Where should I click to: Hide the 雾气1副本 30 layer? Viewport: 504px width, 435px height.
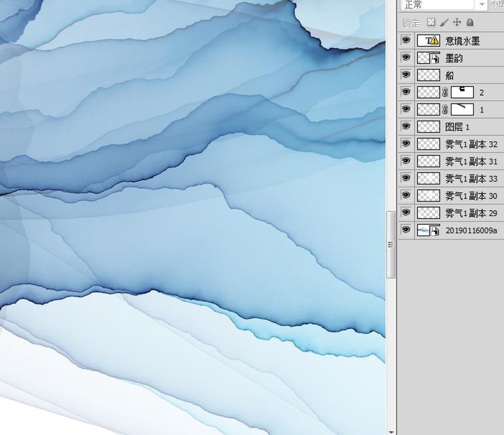406,195
